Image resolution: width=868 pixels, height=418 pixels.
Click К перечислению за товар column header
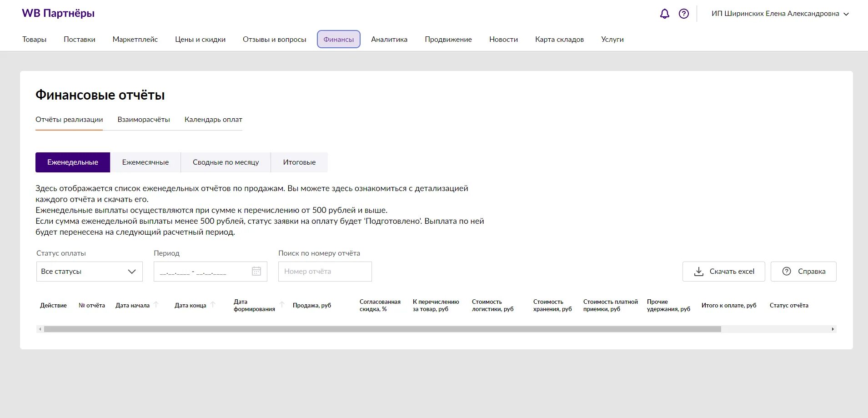click(x=436, y=305)
